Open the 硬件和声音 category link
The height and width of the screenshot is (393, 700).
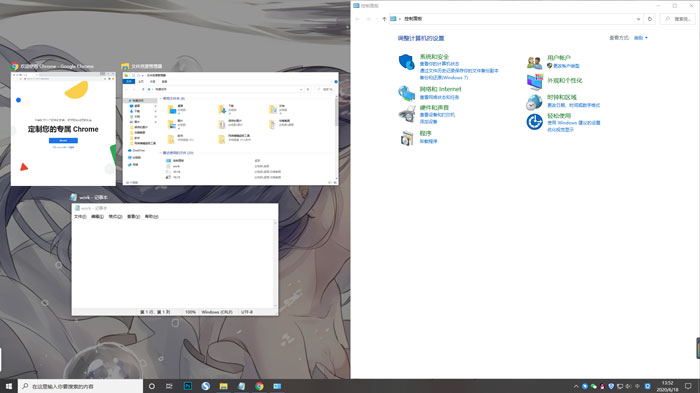click(x=434, y=108)
